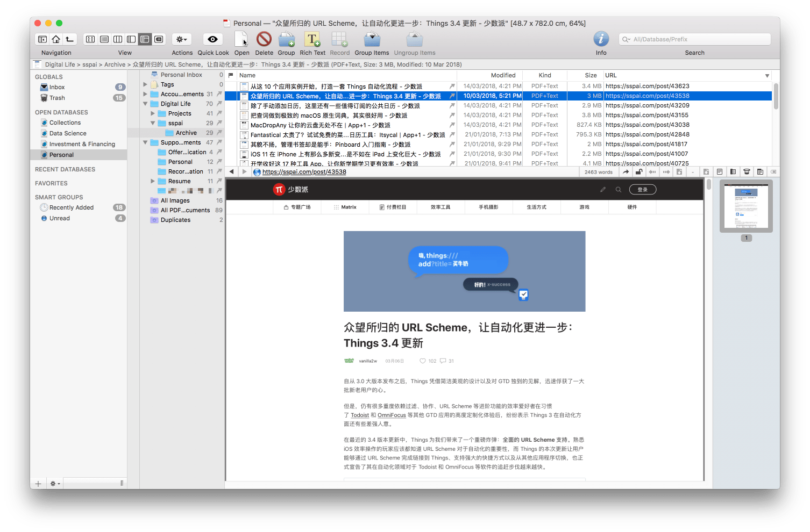The height and width of the screenshot is (532, 810).
Task: Select the 效率工具 navigation tab
Action: pos(440,207)
